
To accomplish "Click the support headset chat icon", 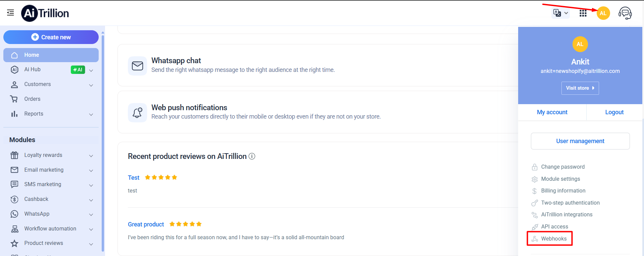I will [625, 13].
